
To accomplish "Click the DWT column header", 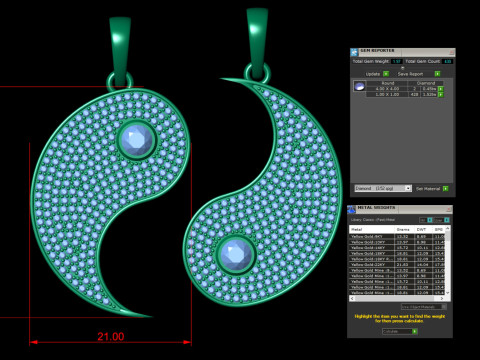I will pos(423,229).
